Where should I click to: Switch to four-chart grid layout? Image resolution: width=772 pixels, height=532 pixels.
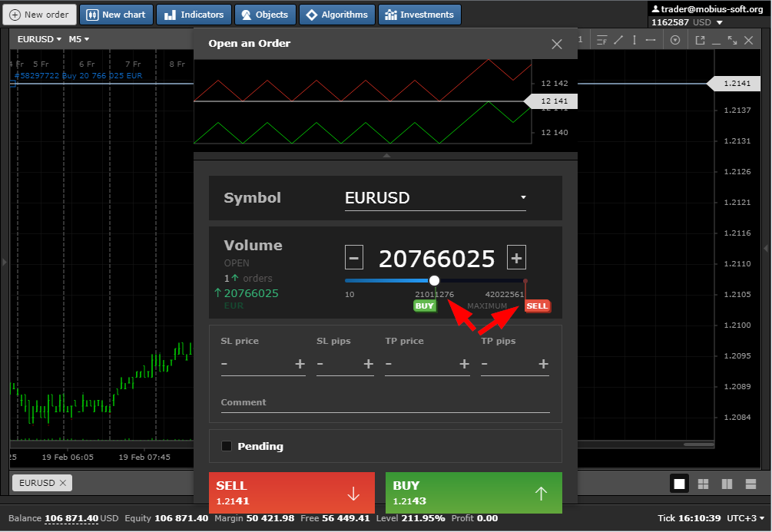[x=703, y=484]
